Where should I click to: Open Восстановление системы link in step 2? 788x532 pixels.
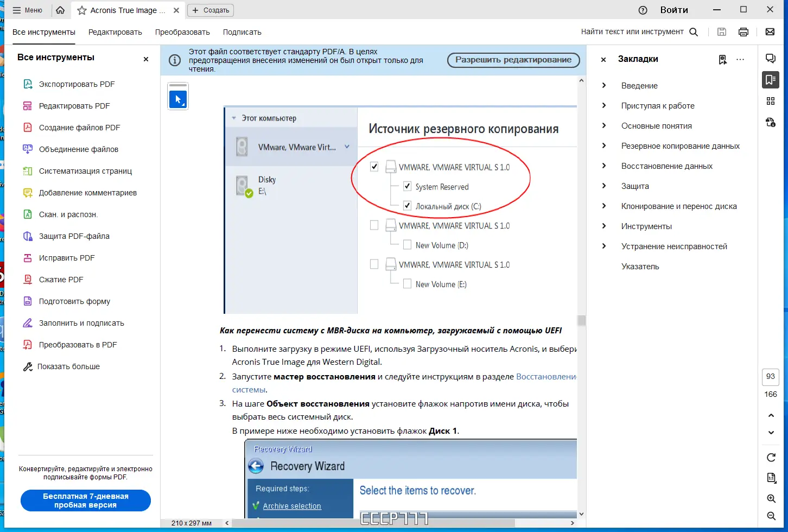point(546,376)
